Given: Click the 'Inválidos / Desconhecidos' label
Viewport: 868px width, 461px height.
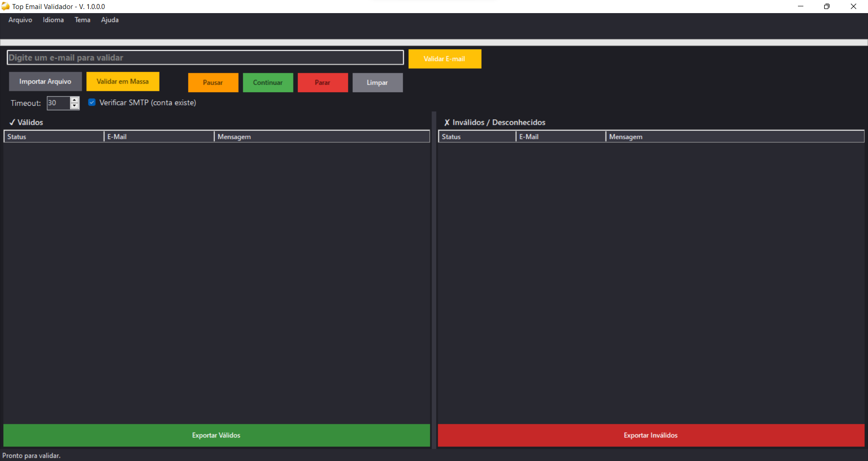Looking at the screenshot, I should click(495, 122).
